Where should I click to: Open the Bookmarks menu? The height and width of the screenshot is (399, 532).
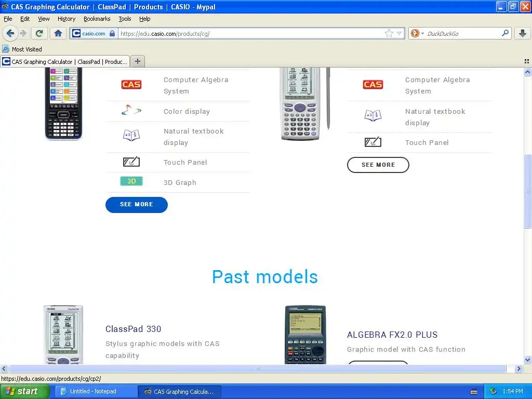(97, 19)
